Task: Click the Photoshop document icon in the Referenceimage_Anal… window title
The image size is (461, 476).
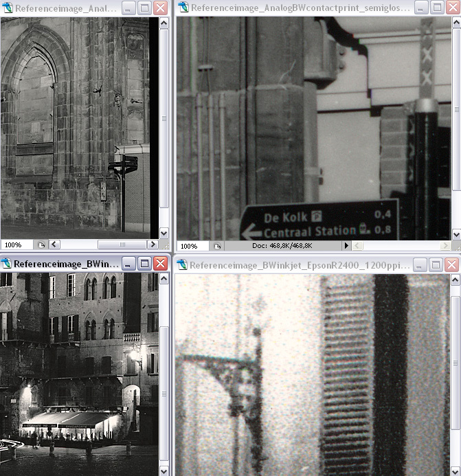Action: pyautogui.click(x=8, y=8)
